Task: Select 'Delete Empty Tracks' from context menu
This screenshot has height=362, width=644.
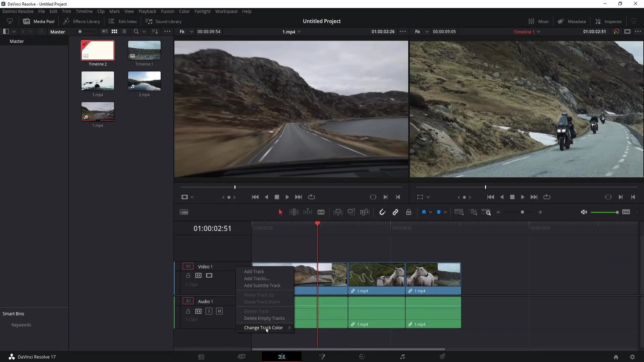Action: tap(265, 318)
